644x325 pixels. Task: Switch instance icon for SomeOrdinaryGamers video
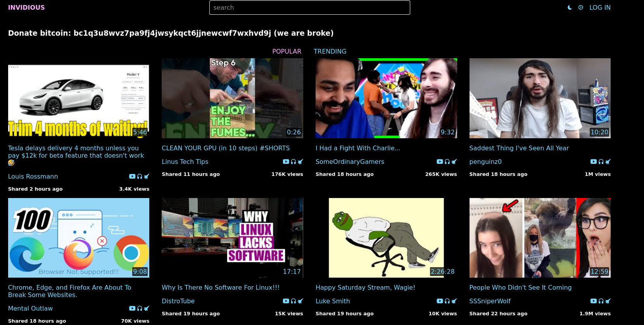point(454,162)
